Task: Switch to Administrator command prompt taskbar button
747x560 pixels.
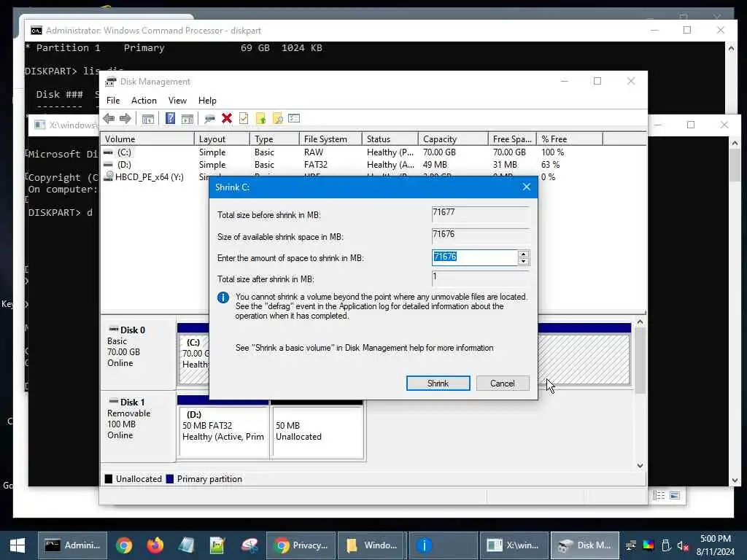Action: (x=72, y=545)
